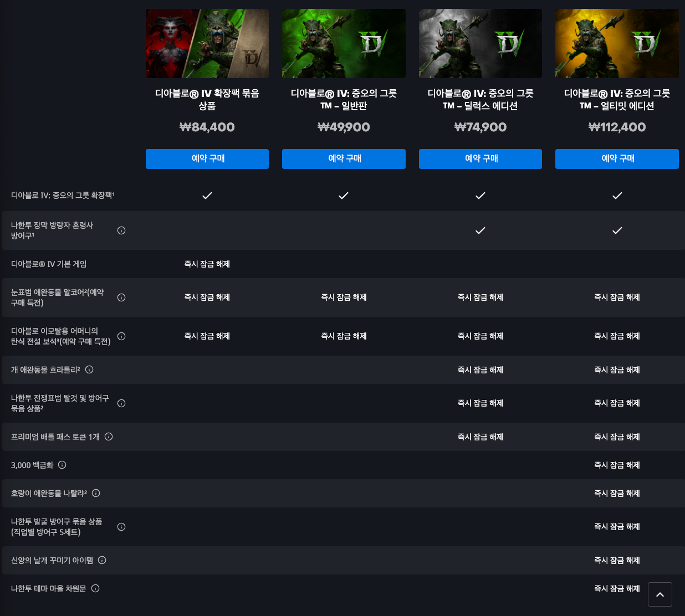The image size is (685, 616).
Task: Click 일반판 column checkmark in 확장팩 row
Action: click(x=344, y=196)
